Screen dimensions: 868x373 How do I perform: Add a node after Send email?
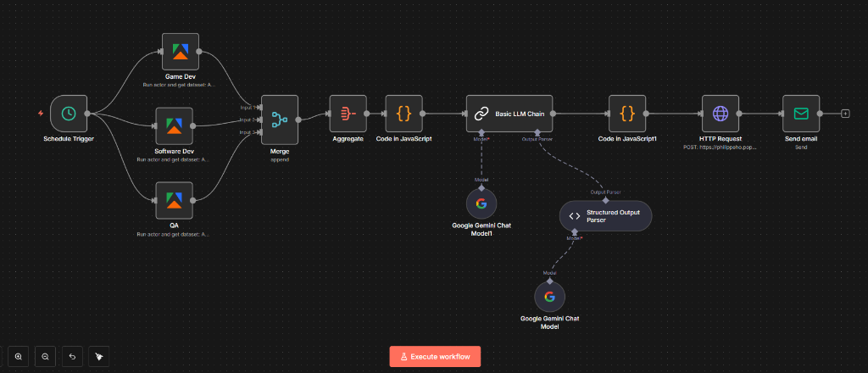coord(845,114)
